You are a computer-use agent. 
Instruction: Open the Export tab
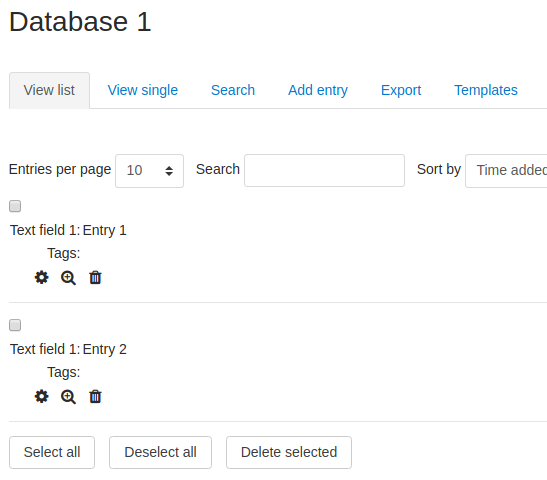coord(401,90)
